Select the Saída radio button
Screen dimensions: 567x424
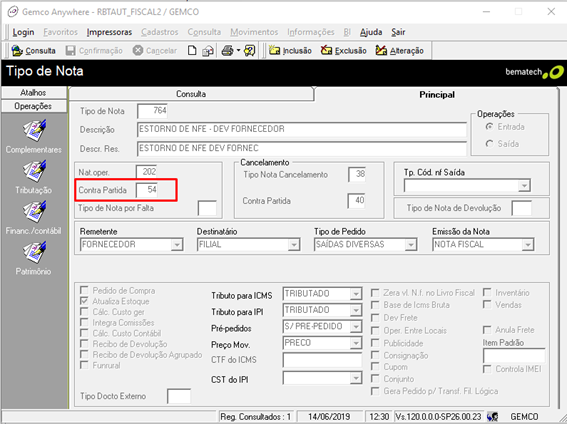pos(489,144)
